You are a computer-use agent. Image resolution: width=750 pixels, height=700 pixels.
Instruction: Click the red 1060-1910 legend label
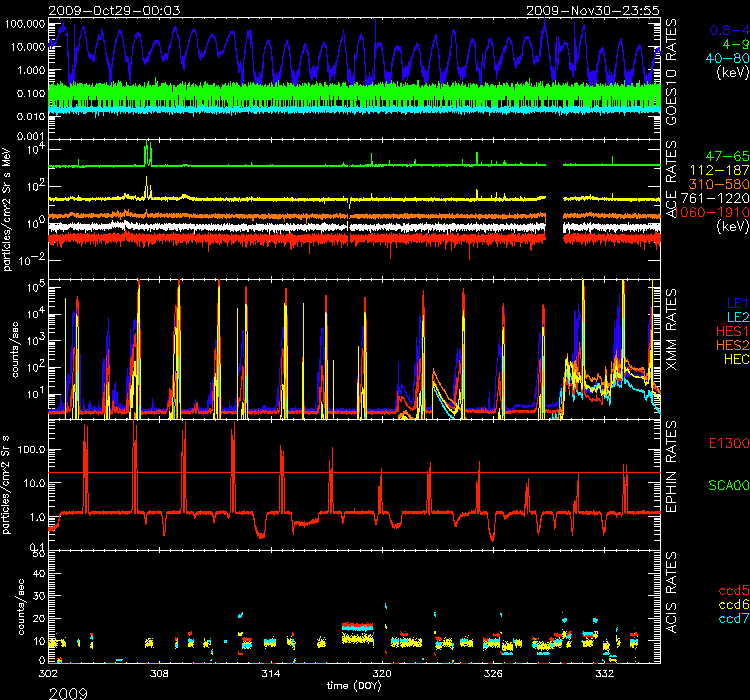(x=713, y=213)
